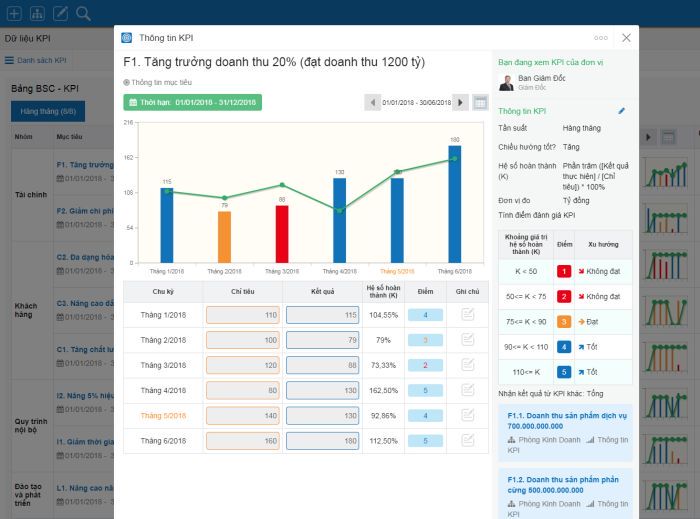Image resolution: width=700 pixels, height=519 pixels.
Task: Click the Kết quả field for Tháng 2/2018
Action: pyautogui.click(x=321, y=340)
